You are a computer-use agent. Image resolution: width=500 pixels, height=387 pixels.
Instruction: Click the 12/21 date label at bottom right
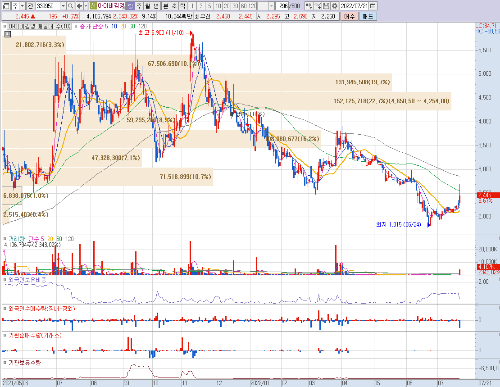[486, 383]
